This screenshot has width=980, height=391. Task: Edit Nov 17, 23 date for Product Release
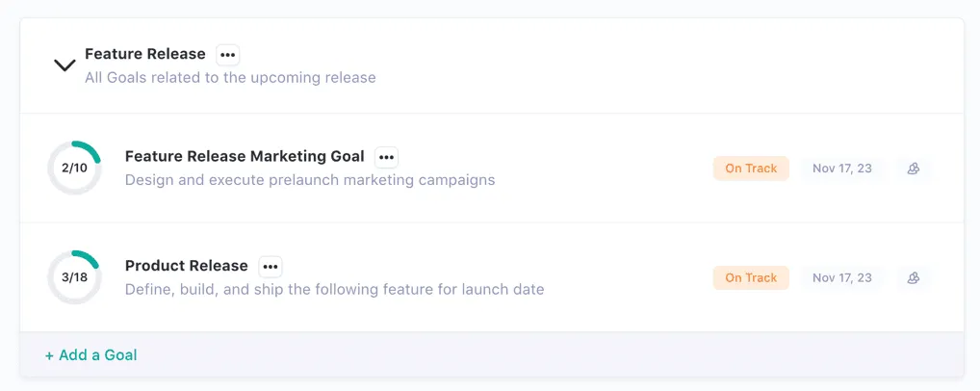pyautogui.click(x=841, y=278)
